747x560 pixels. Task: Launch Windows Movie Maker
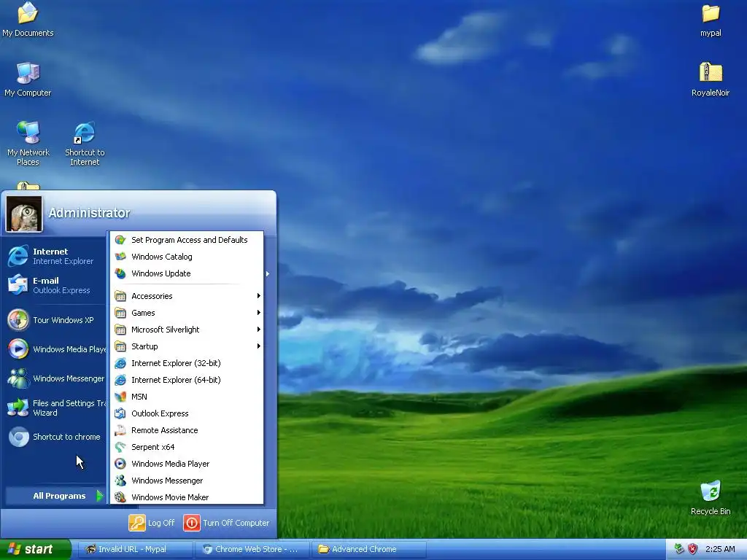tap(187, 497)
